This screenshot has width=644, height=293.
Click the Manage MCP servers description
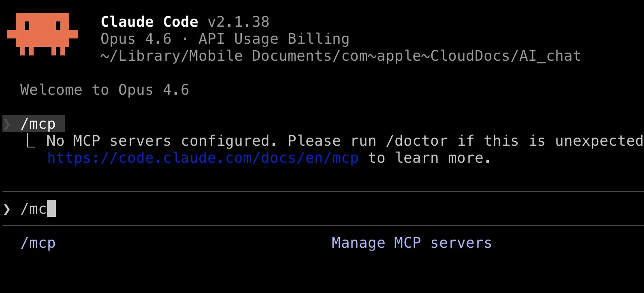pyautogui.click(x=411, y=243)
